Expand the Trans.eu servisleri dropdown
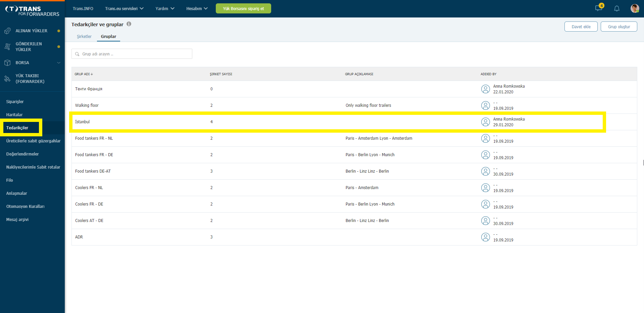This screenshot has width=644, height=313. [x=124, y=8]
